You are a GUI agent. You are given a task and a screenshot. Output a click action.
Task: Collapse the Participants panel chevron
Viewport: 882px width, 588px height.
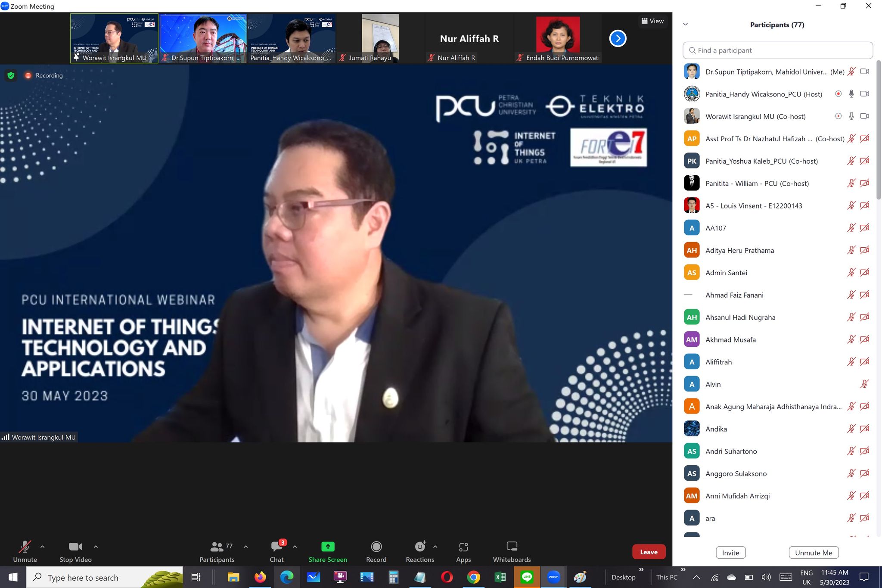click(686, 25)
